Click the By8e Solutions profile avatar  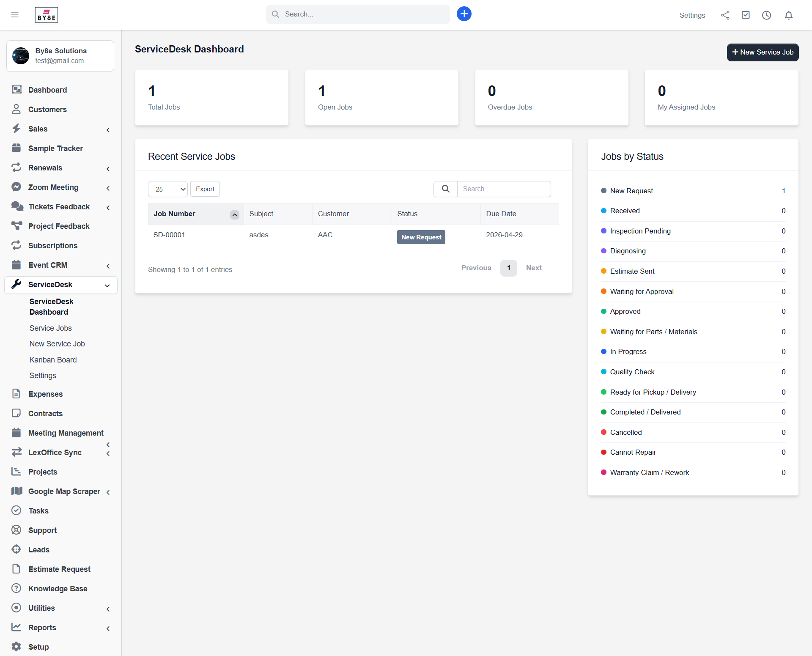21,55
